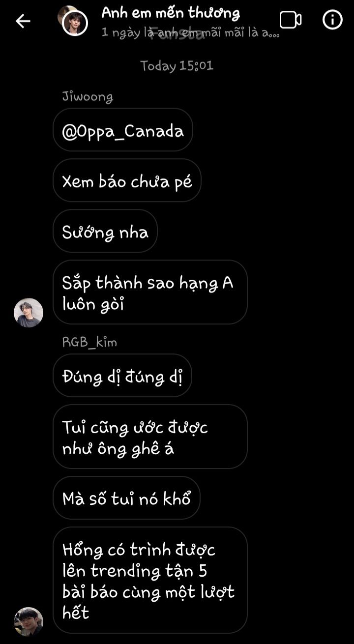Open the chat info icon
The image size is (354, 644).
(332, 20)
